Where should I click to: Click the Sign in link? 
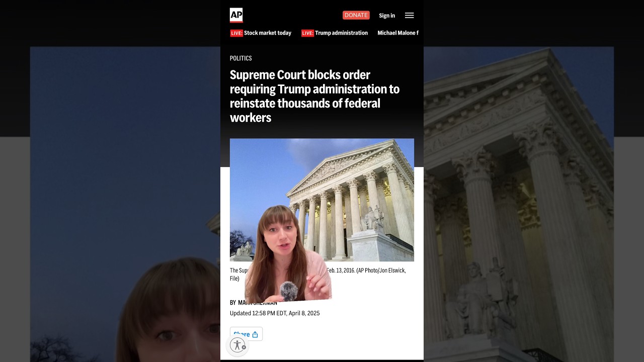click(x=387, y=16)
